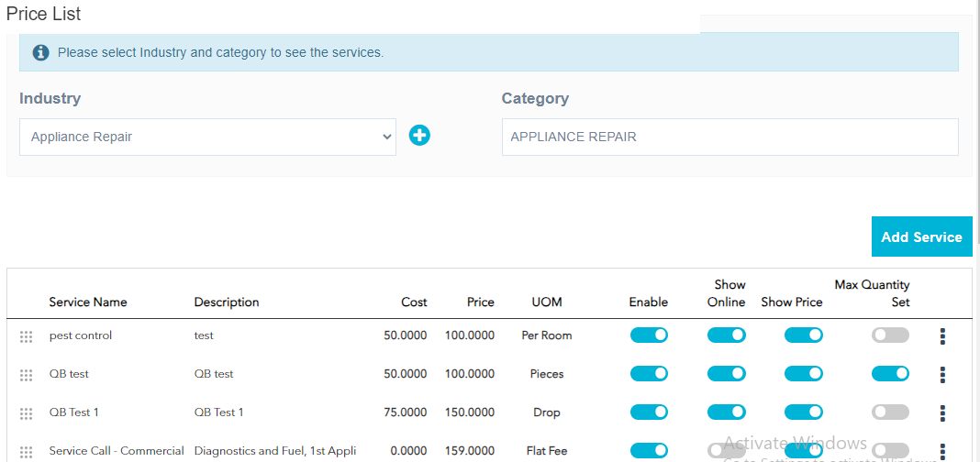Toggle Show Price for the QB test row
The image size is (980, 462).
point(803,373)
